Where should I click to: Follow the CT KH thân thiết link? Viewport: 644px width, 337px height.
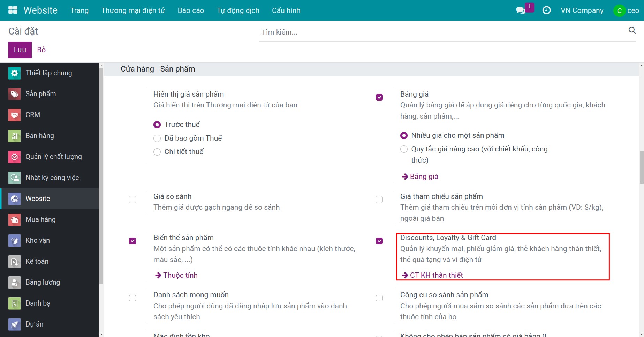click(x=436, y=275)
